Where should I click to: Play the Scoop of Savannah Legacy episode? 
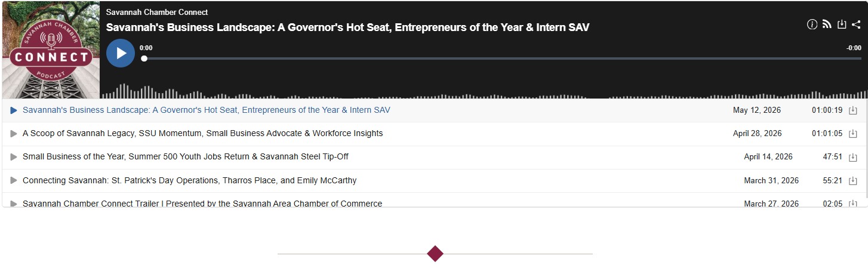tap(14, 134)
